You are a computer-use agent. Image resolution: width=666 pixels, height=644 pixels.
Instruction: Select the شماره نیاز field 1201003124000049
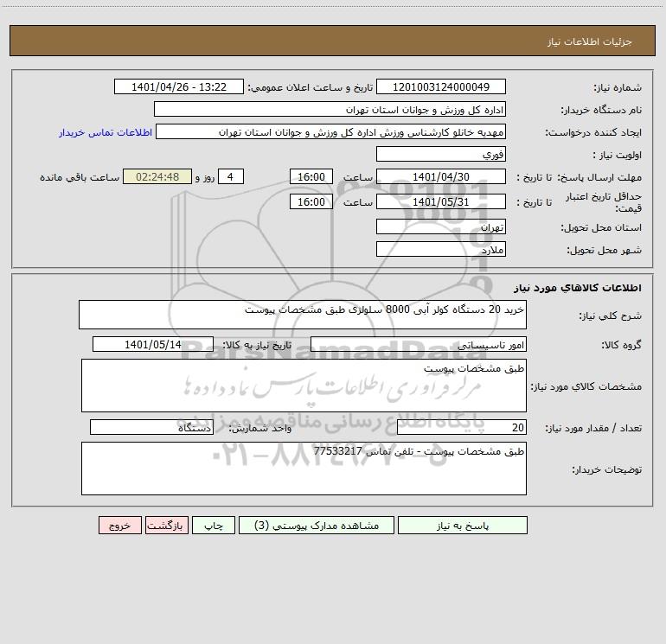click(441, 86)
